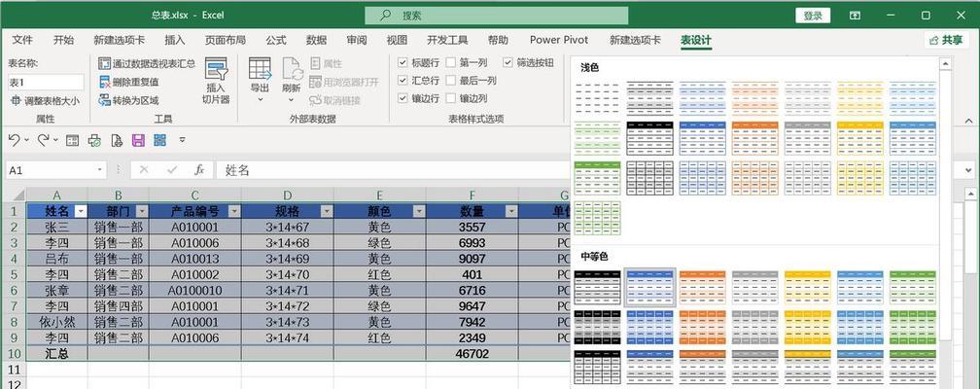This screenshot has width=980, height=389.
Task: Click the 搜索 search box
Action: pos(497,16)
